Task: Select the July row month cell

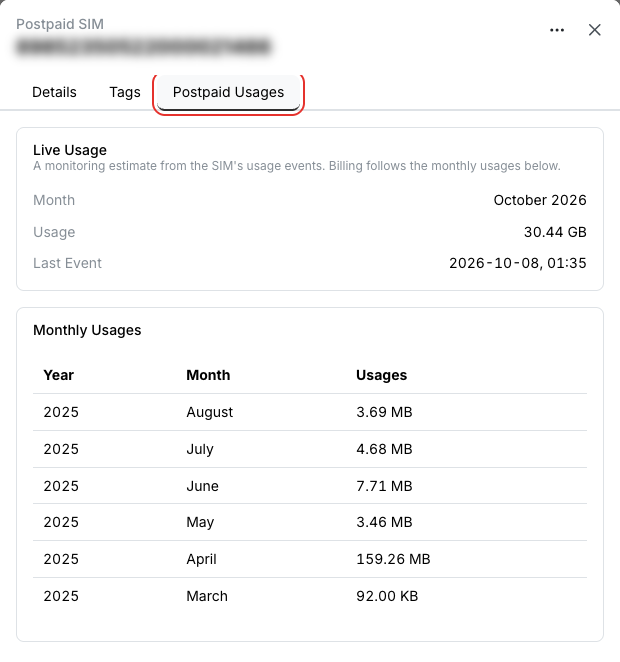Action: 200,449
